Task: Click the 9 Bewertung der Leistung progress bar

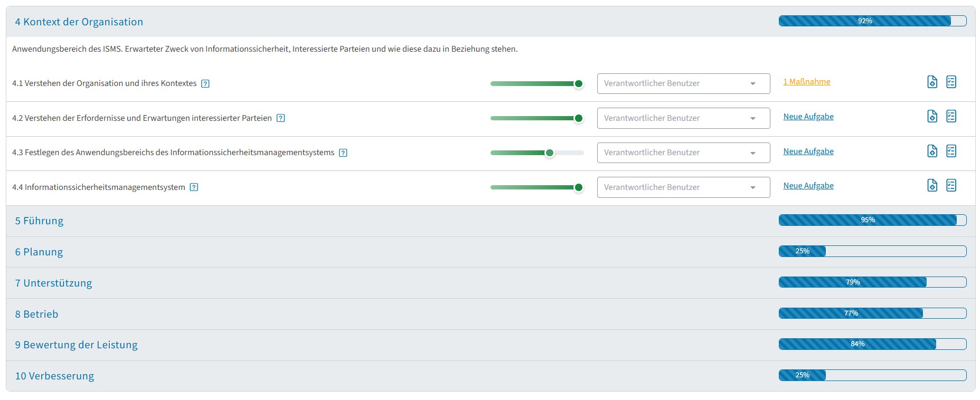Action: click(872, 344)
